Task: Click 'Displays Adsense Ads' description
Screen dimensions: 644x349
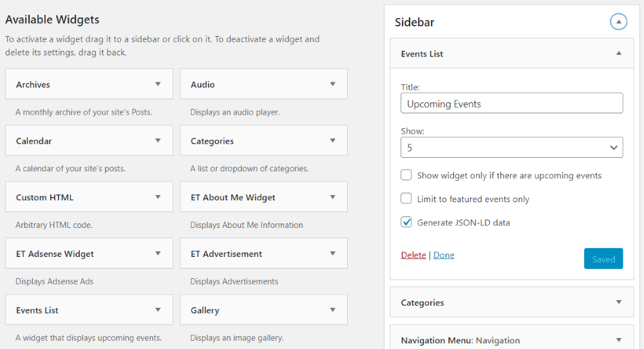Action: 54,281
